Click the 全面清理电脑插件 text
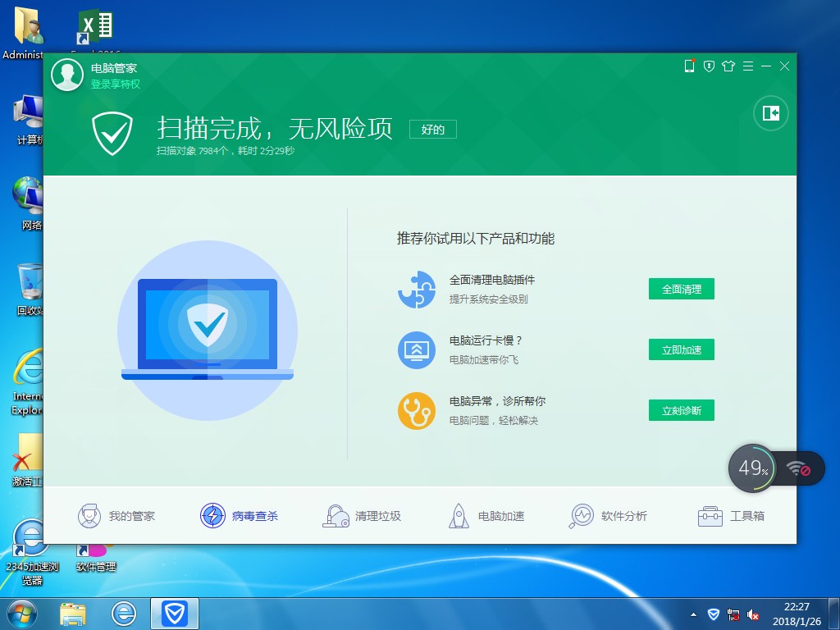The height and width of the screenshot is (630, 840). click(492, 280)
